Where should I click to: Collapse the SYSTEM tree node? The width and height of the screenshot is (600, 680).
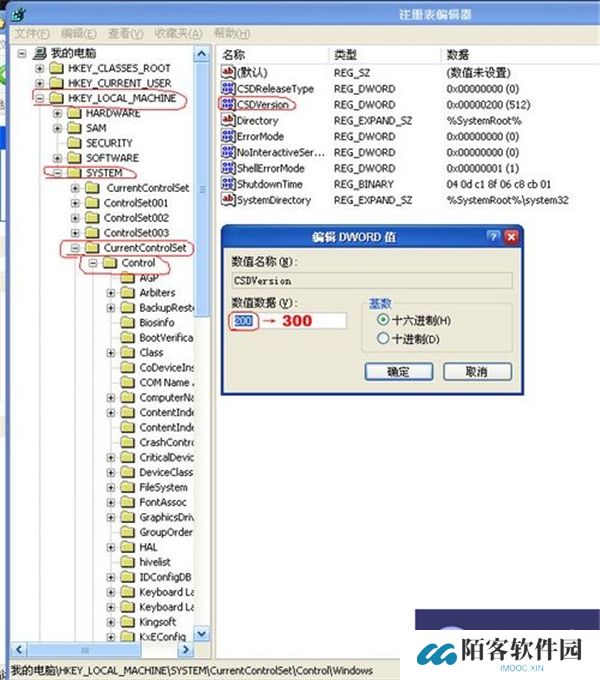click(57, 173)
